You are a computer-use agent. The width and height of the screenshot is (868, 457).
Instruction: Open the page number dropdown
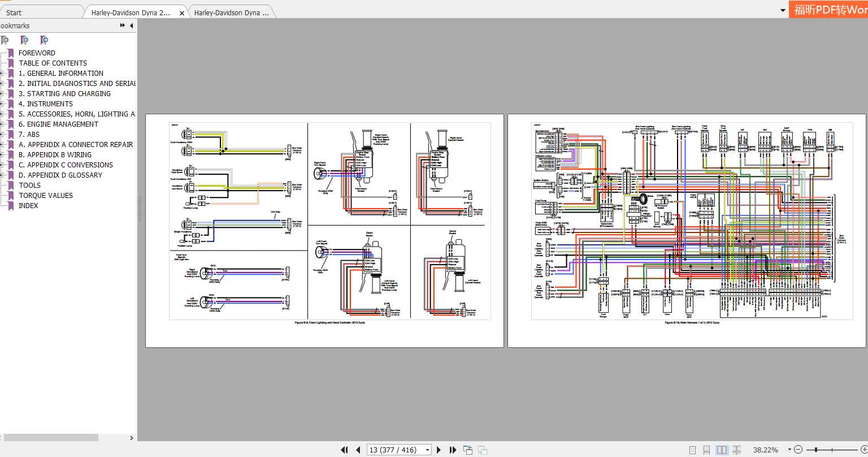coord(427,450)
